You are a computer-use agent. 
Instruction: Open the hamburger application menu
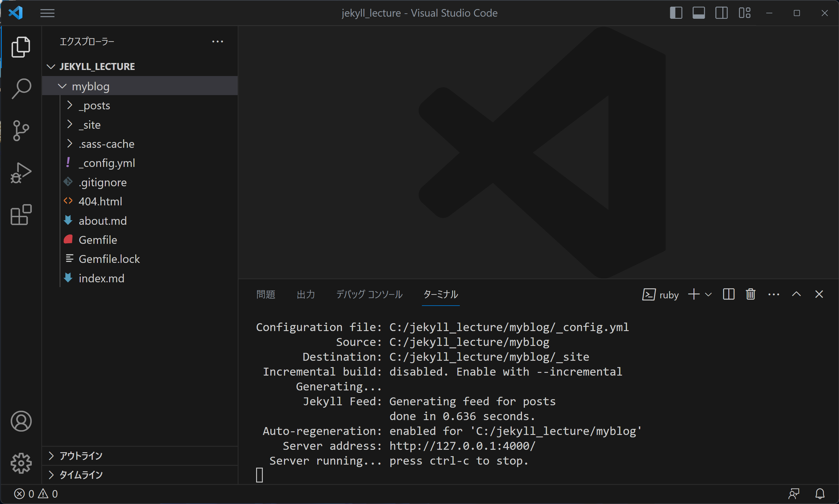[x=47, y=13]
